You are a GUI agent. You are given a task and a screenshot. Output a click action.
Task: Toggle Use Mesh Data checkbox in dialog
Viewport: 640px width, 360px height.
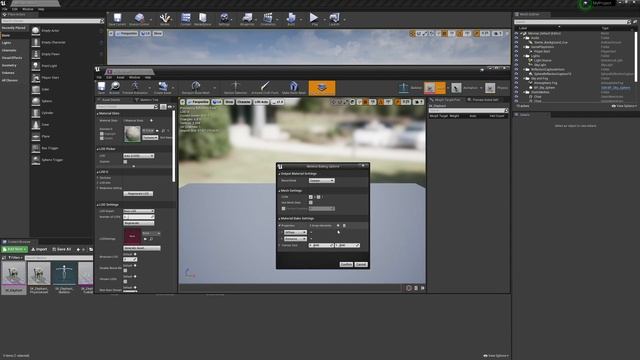point(311,202)
